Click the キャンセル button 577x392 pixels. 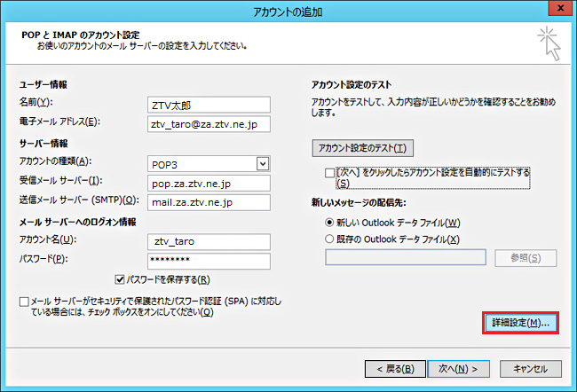pyautogui.click(x=530, y=368)
